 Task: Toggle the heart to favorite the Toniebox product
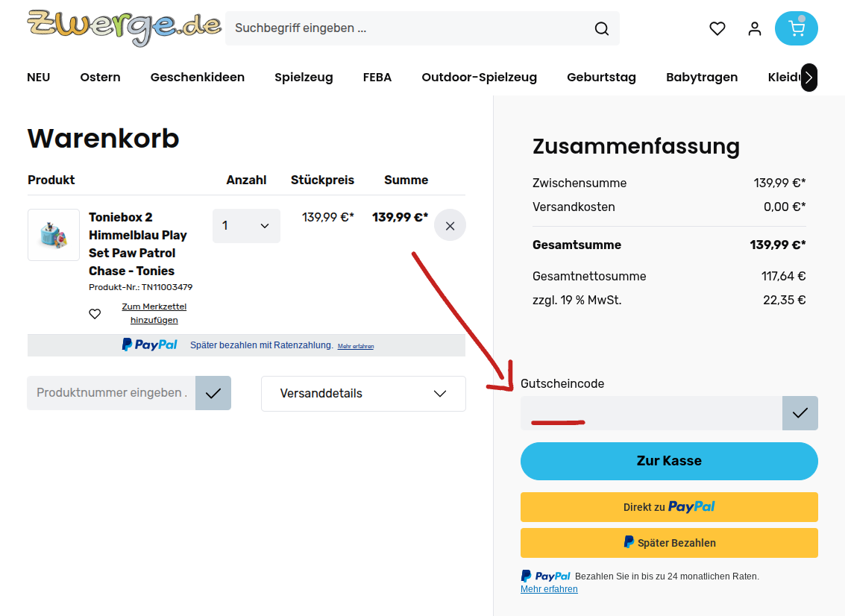95,313
